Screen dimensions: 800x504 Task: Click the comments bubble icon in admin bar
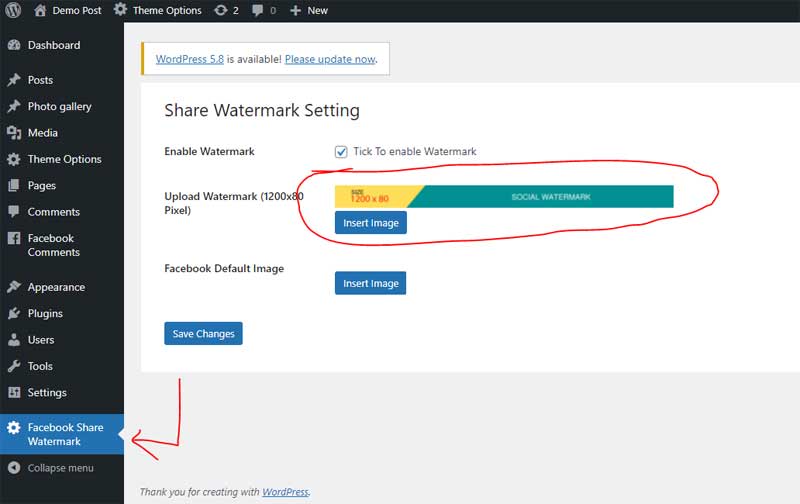point(259,10)
